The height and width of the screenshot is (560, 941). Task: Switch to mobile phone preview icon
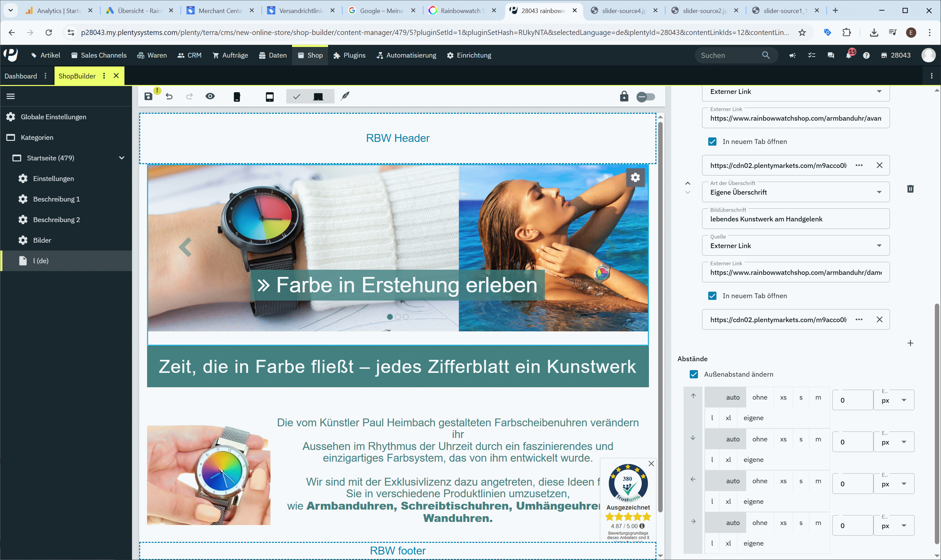[237, 97]
